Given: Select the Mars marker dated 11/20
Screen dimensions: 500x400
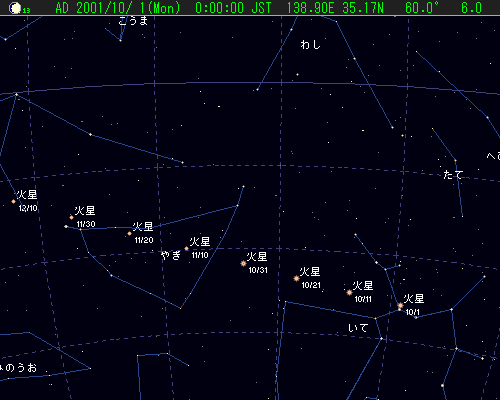Looking at the screenshot, I should pos(129,234).
